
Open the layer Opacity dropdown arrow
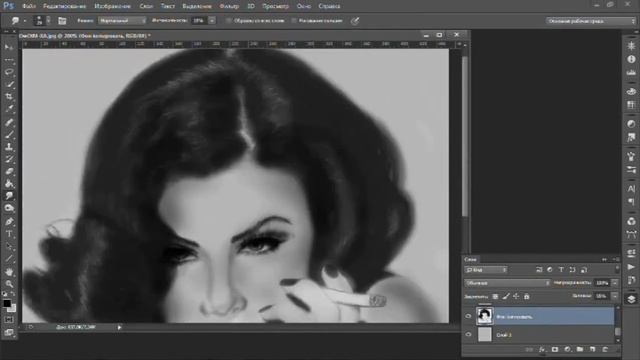point(615,283)
